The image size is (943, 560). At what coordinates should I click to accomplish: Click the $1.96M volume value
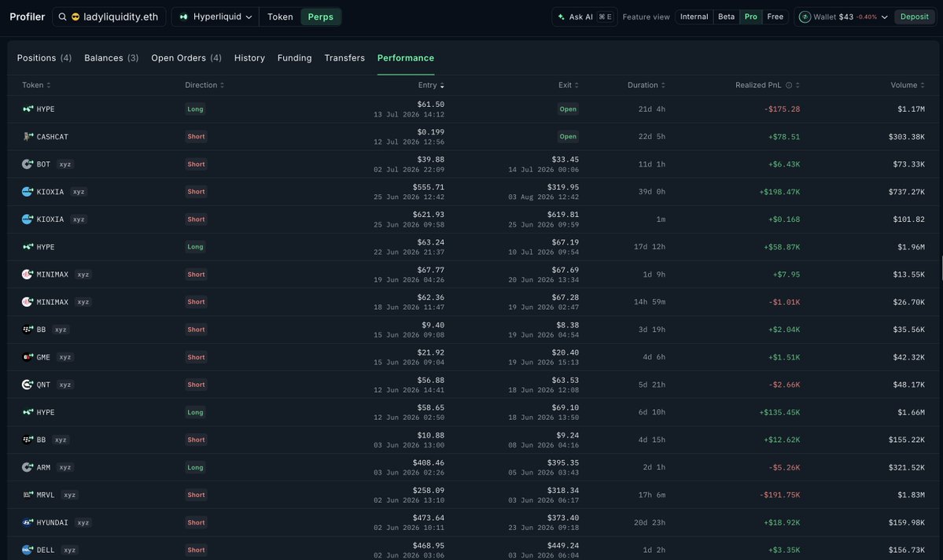tap(911, 247)
